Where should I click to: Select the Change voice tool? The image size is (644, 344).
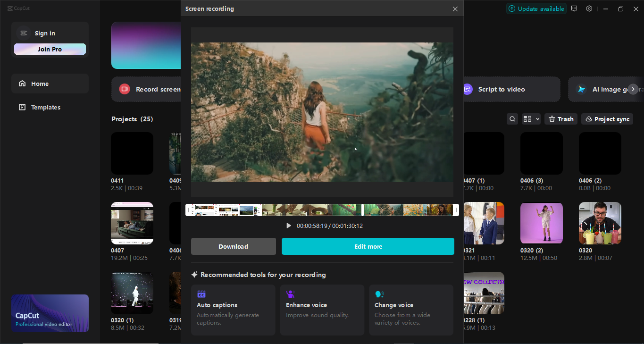411,310
